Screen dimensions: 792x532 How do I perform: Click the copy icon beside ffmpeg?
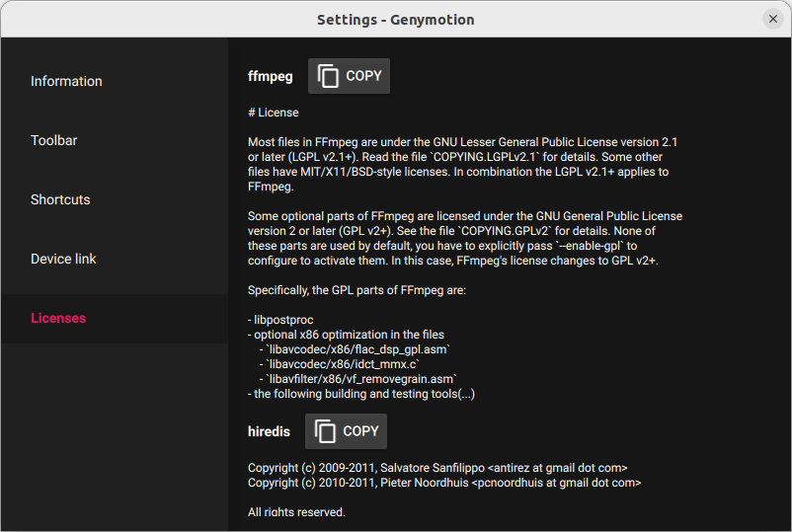pos(329,76)
